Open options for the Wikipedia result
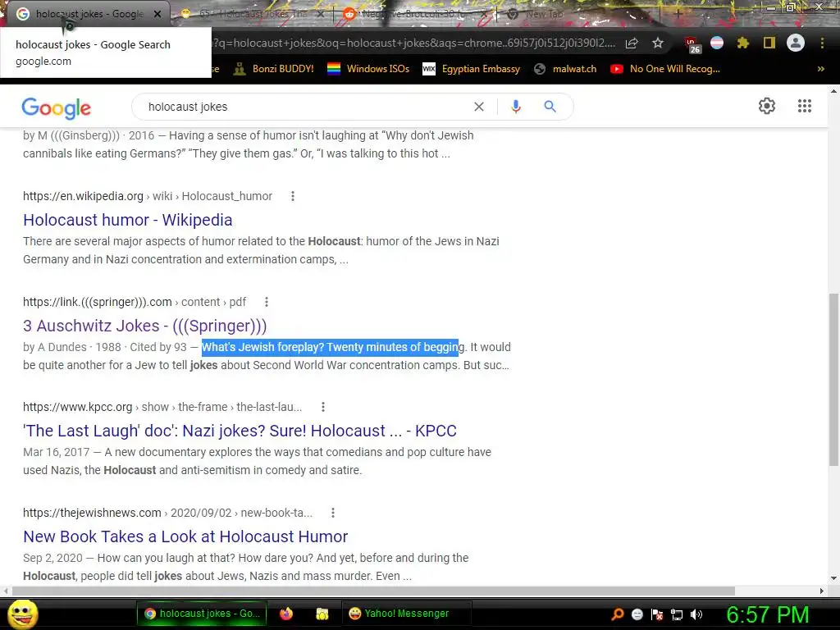 (293, 196)
